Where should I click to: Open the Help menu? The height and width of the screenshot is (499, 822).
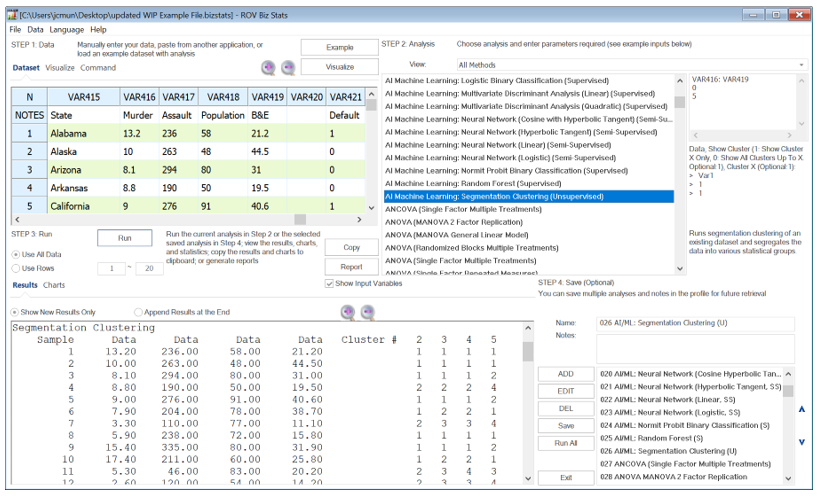coord(98,30)
